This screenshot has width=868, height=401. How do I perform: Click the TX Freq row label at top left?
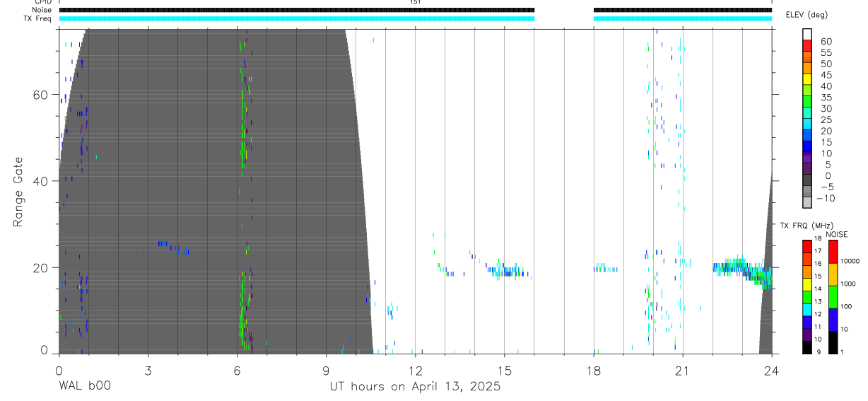pyautogui.click(x=38, y=18)
